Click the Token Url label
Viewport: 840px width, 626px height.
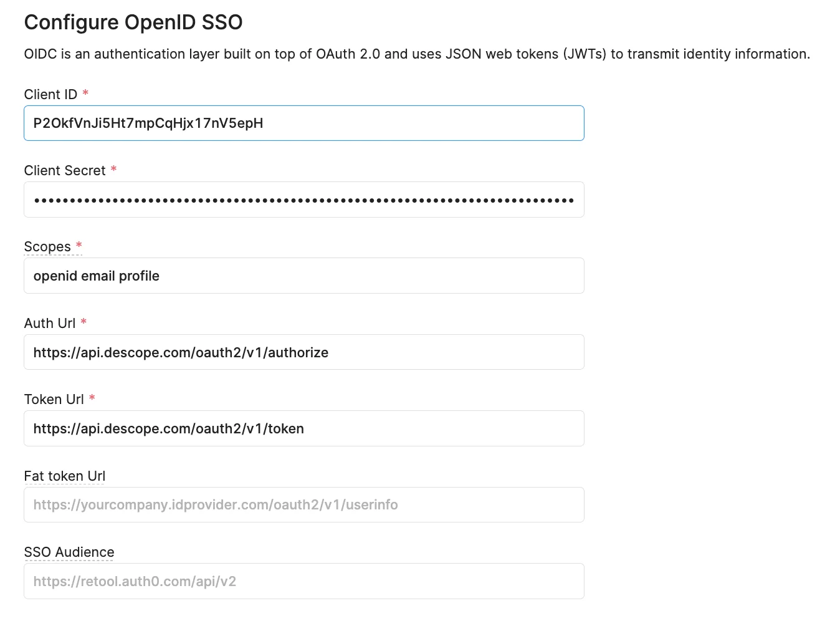[54, 399]
